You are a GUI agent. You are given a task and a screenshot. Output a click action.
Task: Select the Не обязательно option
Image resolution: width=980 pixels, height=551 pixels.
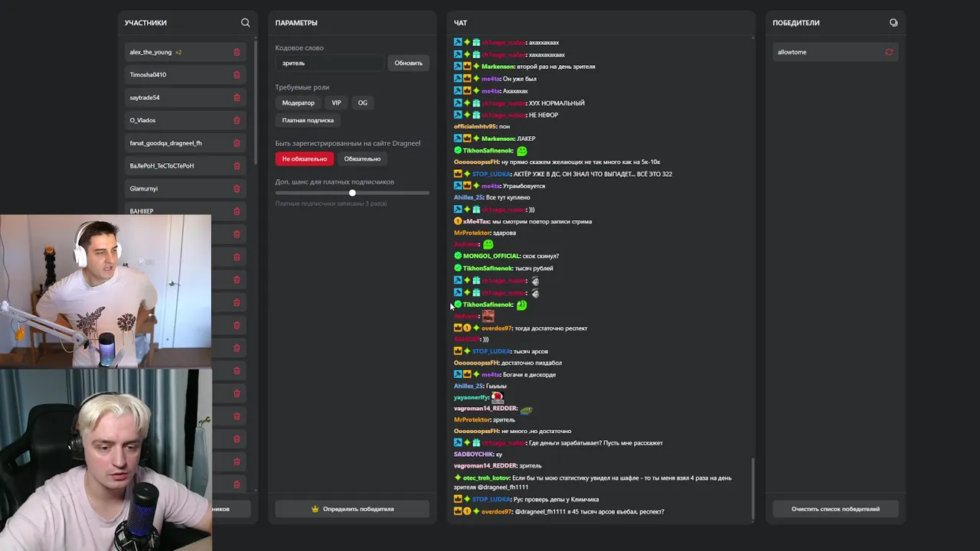point(304,159)
